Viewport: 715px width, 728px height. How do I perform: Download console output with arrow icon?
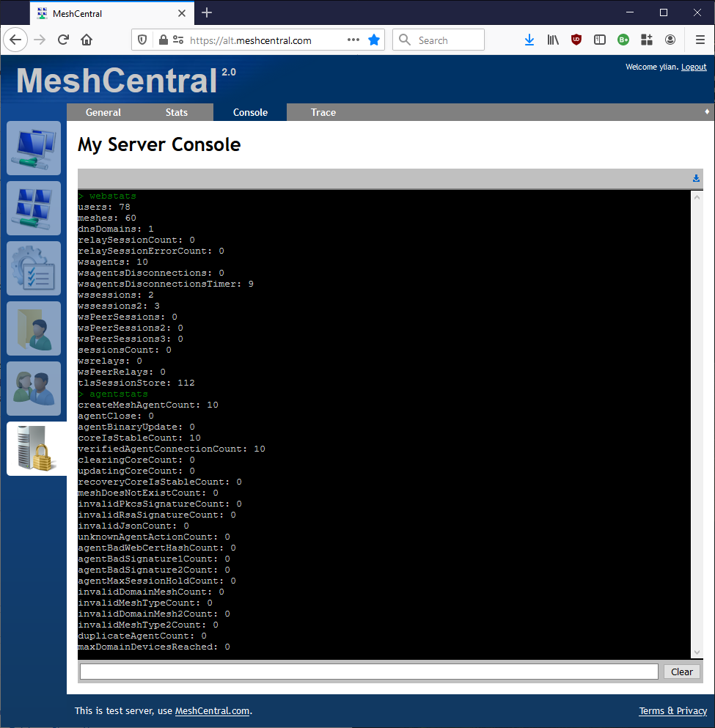click(x=696, y=178)
